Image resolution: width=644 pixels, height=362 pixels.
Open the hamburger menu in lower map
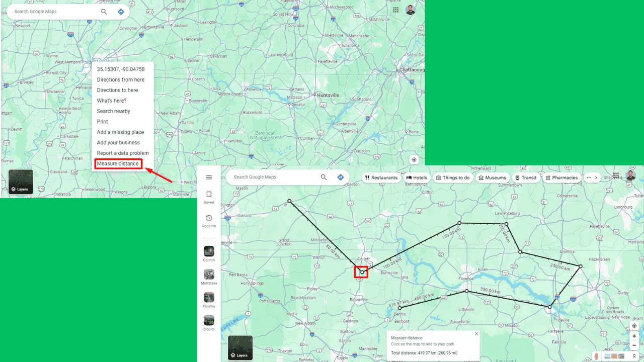pos(209,177)
